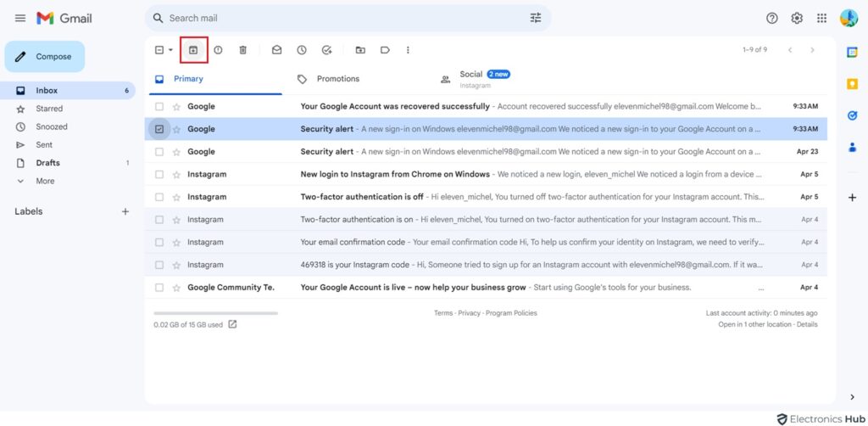This screenshot has height=426, width=868.
Task: Select Two-factor authentication is off checkbox
Action: point(159,197)
